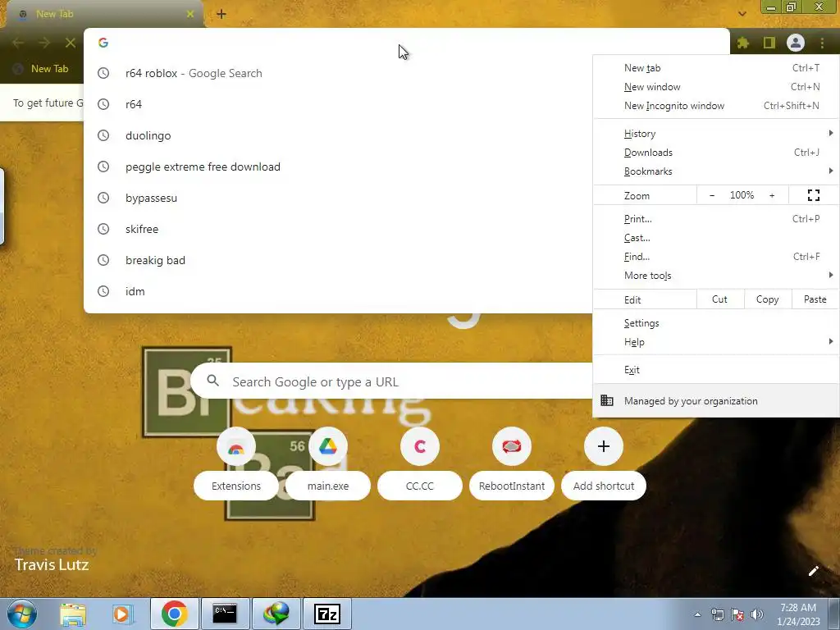Click the Extensions shortcut tile
840x630 pixels.
(235, 463)
